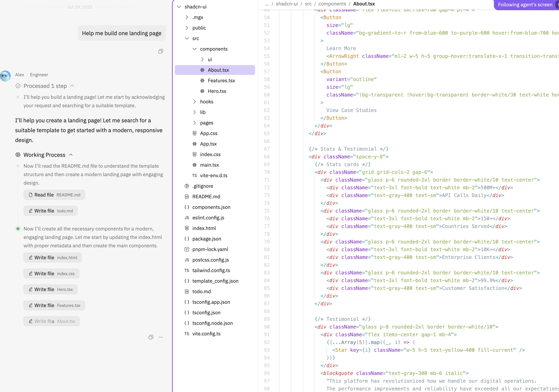Image resolution: width=559 pixels, height=392 pixels.
Task: Click the Write file Hero.tsx button
Action: coord(50,289)
